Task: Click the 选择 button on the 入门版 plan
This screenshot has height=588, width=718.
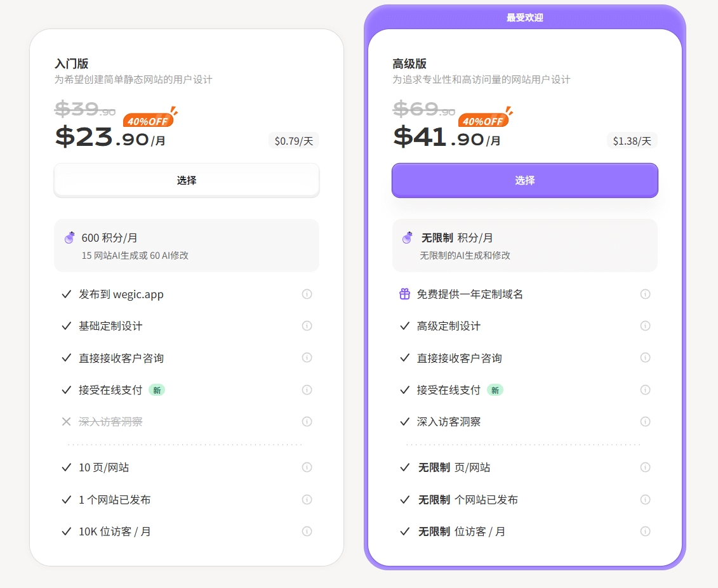Action: pyautogui.click(x=186, y=180)
